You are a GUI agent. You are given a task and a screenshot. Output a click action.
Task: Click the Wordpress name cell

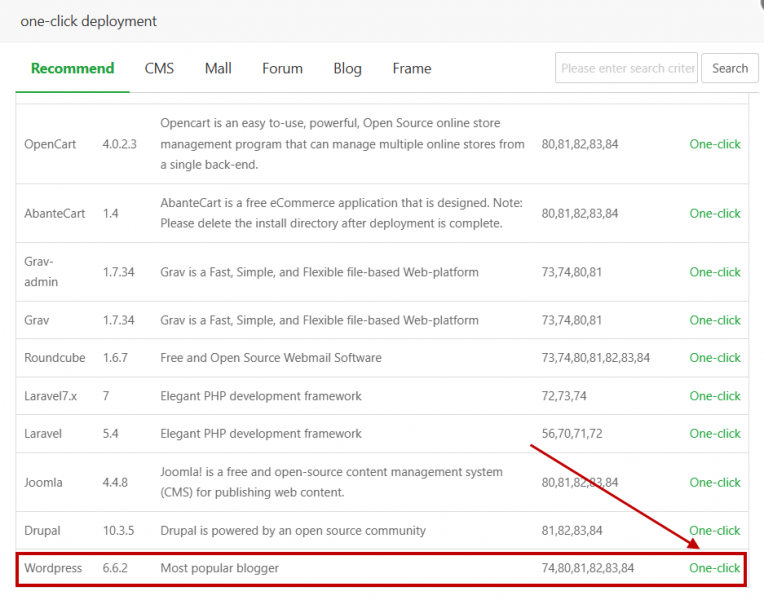[53, 568]
